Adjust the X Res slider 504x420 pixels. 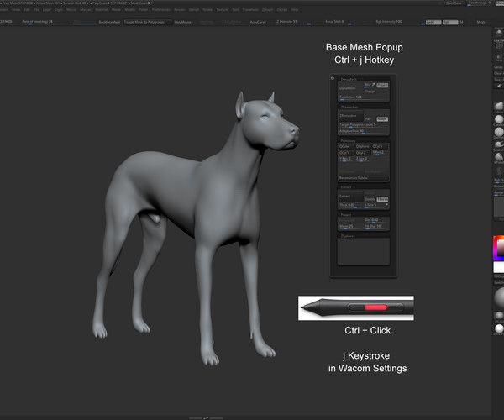[380, 153]
